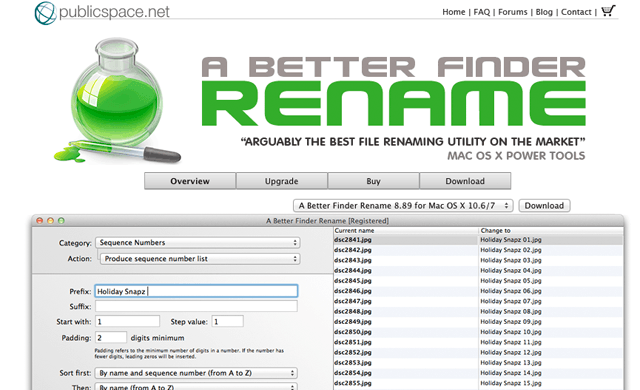
Task: Close the A Better Finder Rename window
Action: click(40, 221)
